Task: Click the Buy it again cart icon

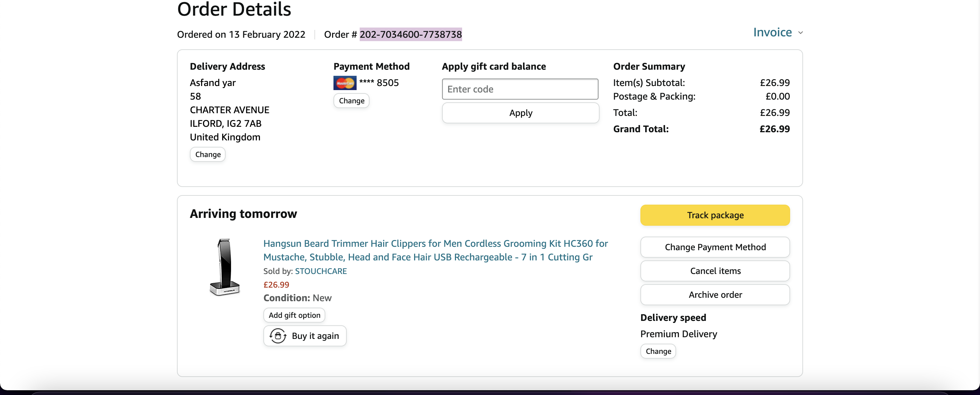Action: 278,336
